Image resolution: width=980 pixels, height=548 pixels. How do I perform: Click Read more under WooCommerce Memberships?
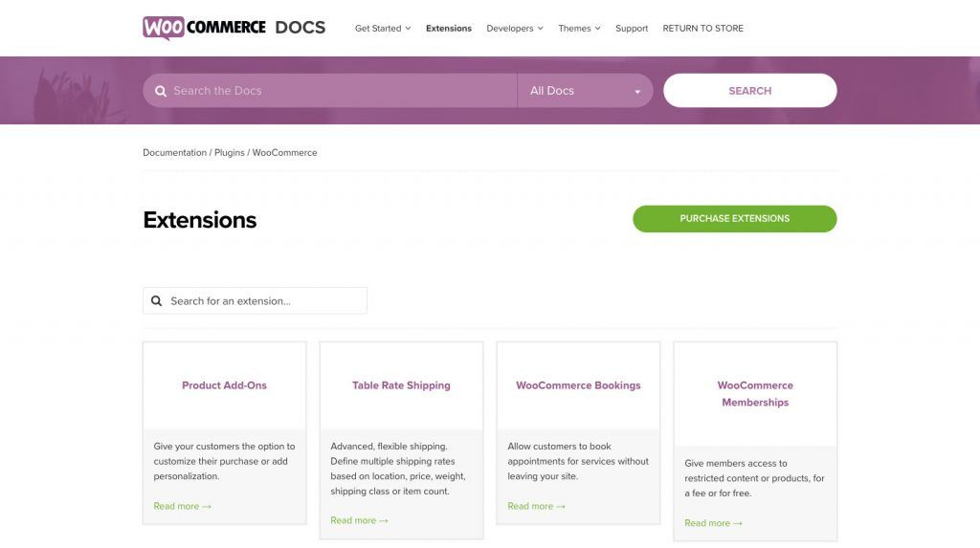click(x=713, y=523)
